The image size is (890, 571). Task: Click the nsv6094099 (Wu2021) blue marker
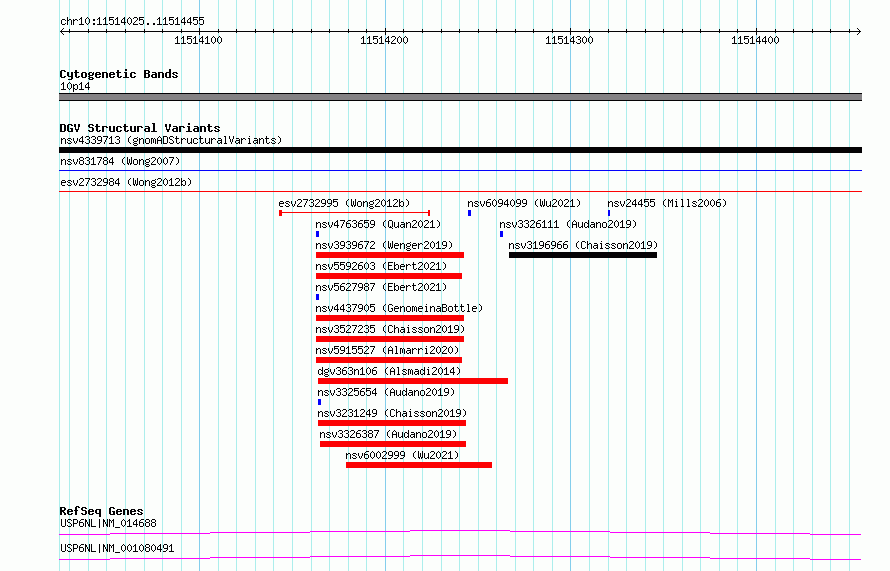[x=469, y=213]
